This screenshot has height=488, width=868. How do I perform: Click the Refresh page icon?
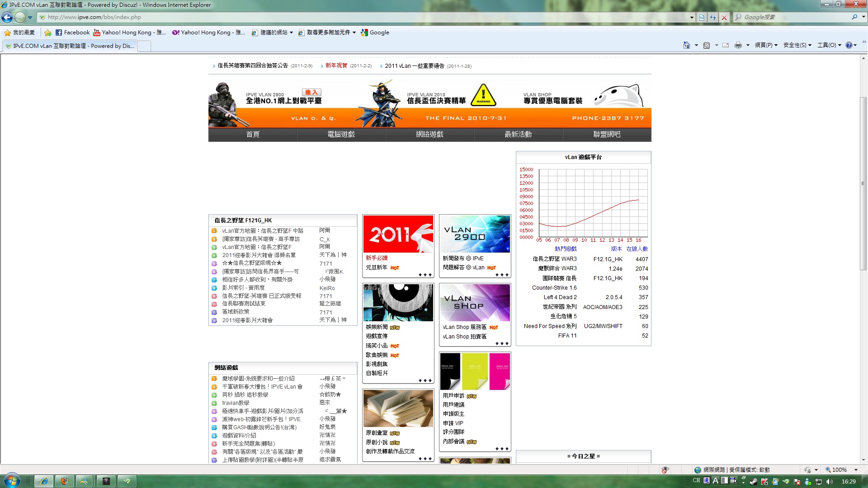click(713, 17)
